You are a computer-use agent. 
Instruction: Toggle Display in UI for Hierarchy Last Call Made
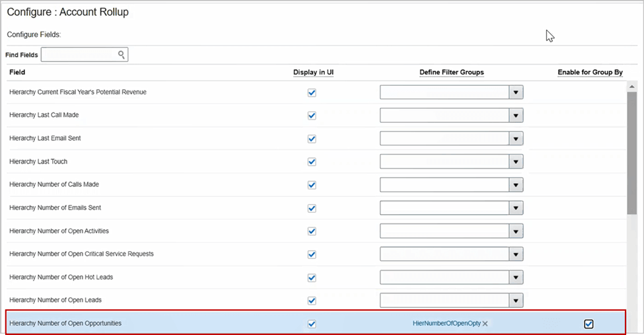pos(312,116)
